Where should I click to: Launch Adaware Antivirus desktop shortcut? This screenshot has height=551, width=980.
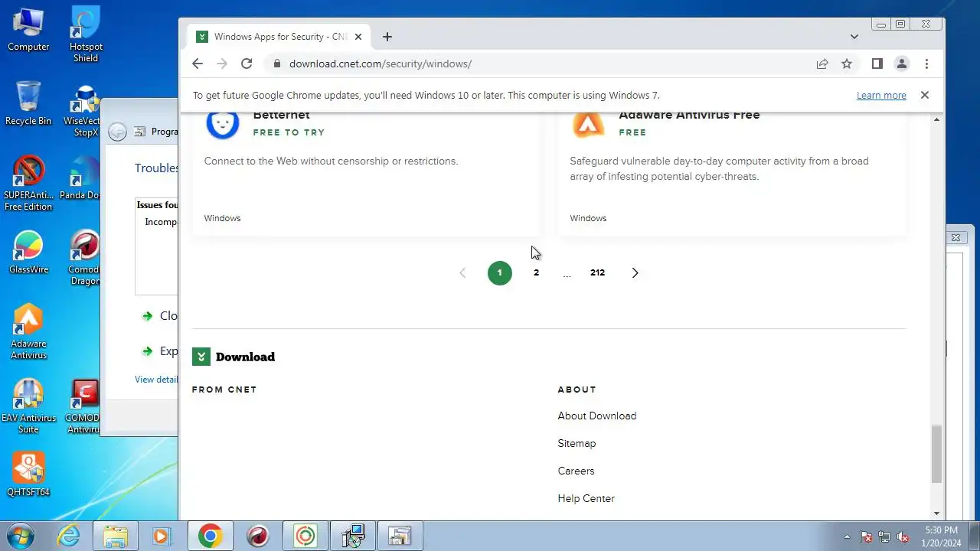pyautogui.click(x=28, y=331)
